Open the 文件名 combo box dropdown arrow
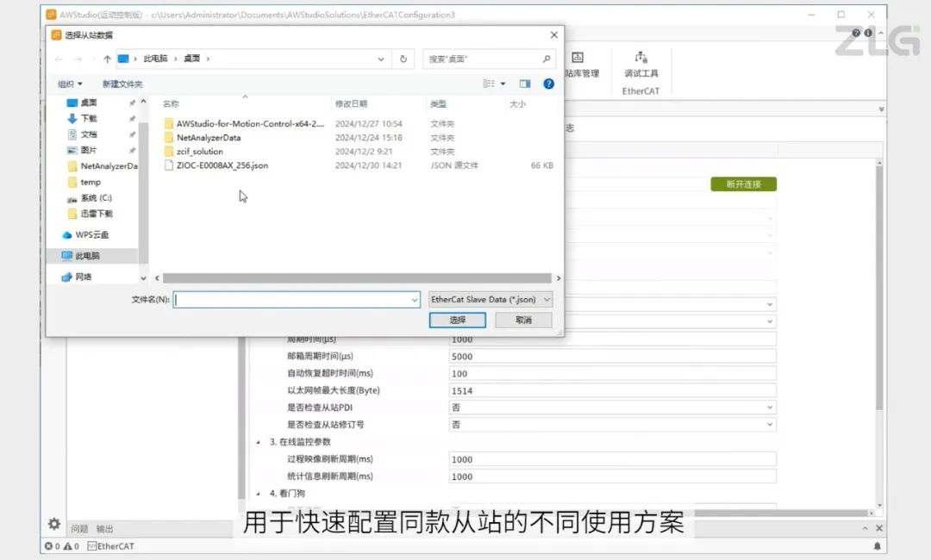Screen dimensions: 931x560 [x=415, y=300]
